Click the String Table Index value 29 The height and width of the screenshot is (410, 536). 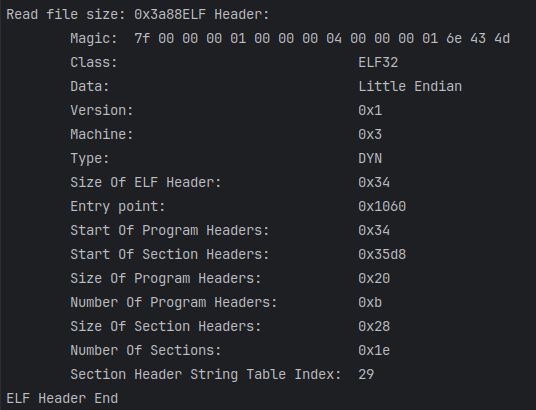(x=366, y=374)
